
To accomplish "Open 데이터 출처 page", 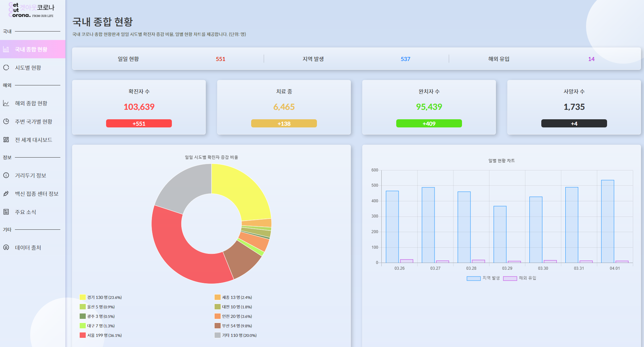I will [x=33, y=247].
